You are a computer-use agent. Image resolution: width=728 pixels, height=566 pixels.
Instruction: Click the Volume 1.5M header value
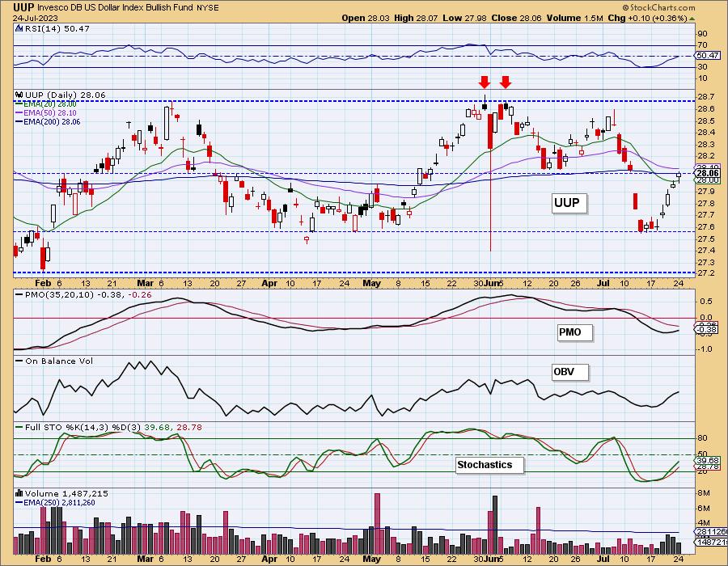pyautogui.click(x=575, y=18)
